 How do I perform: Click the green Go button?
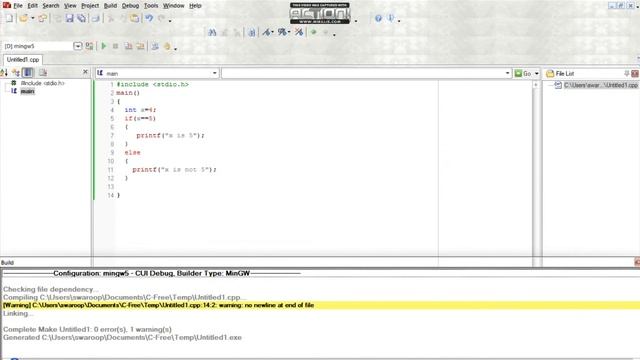(523, 73)
